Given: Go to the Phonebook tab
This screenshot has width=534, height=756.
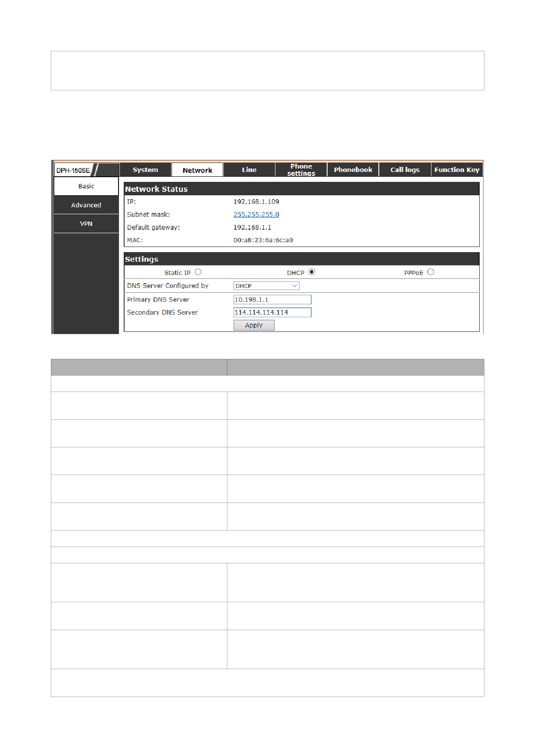Looking at the screenshot, I should [353, 170].
